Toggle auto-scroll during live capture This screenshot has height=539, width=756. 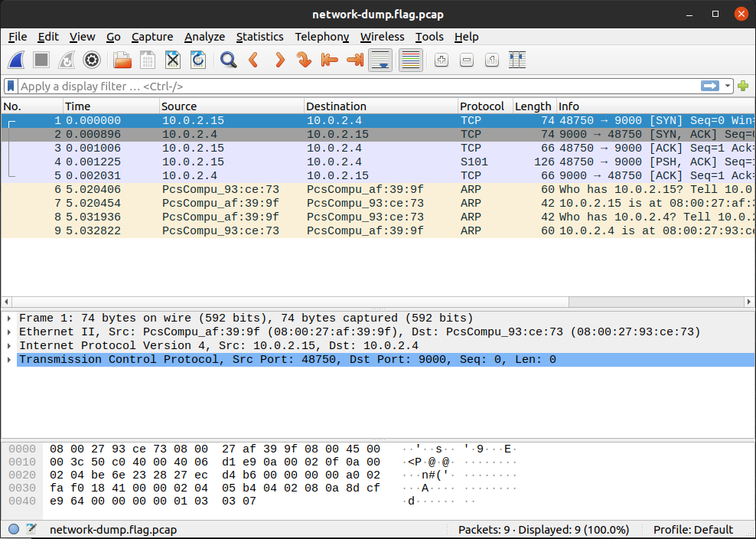380,60
